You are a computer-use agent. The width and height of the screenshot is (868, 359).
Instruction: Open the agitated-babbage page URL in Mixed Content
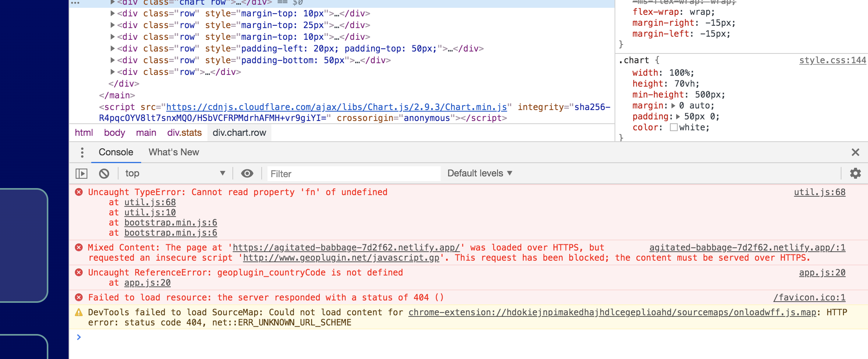pos(346,247)
